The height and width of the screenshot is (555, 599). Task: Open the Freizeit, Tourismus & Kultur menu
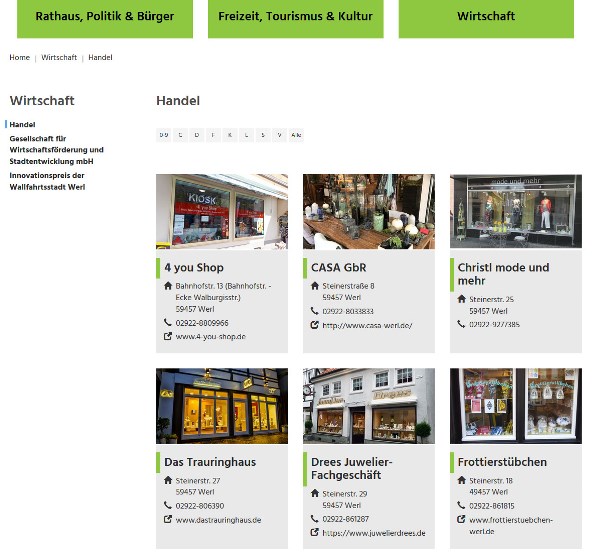click(296, 17)
